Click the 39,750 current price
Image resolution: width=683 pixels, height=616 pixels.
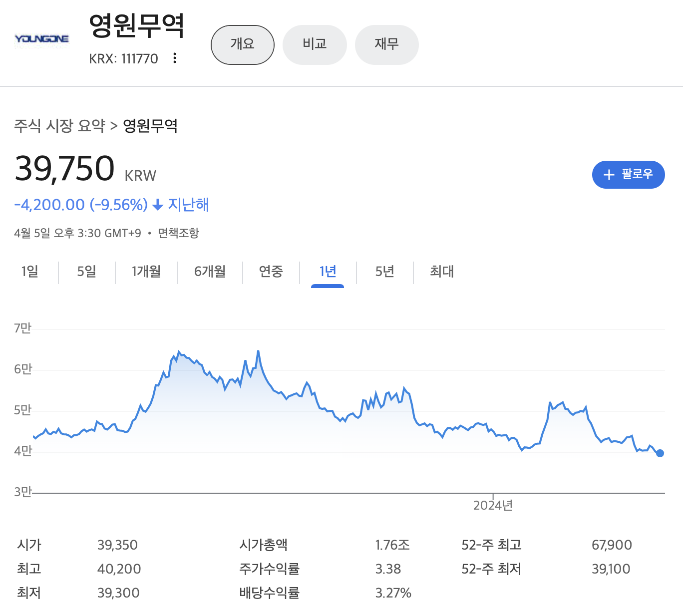point(65,169)
